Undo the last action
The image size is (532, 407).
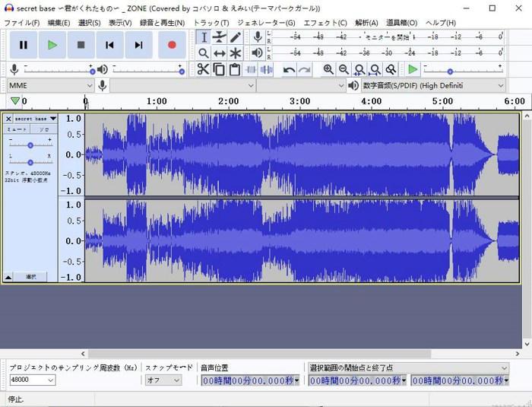289,70
